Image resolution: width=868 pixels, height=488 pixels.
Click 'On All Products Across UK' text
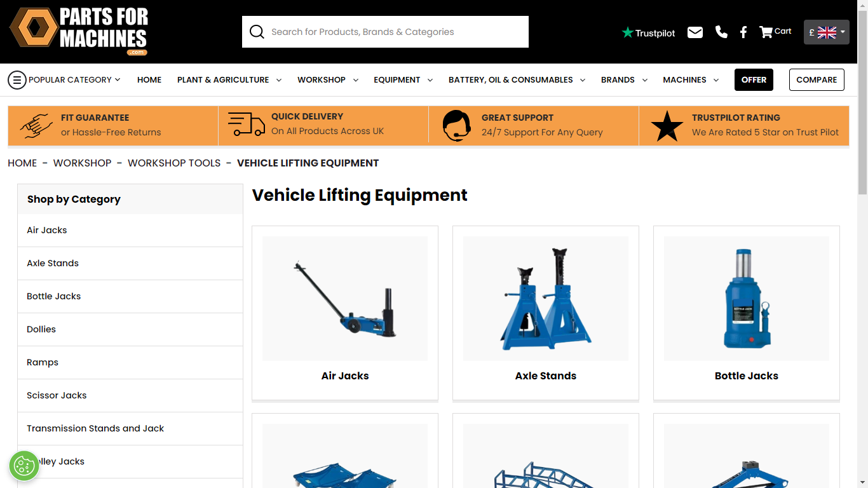point(328,132)
